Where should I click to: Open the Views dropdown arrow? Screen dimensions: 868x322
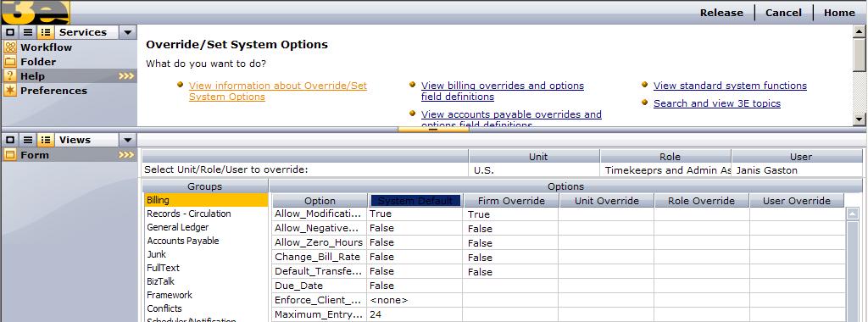pyautogui.click(x=128, y=140)
